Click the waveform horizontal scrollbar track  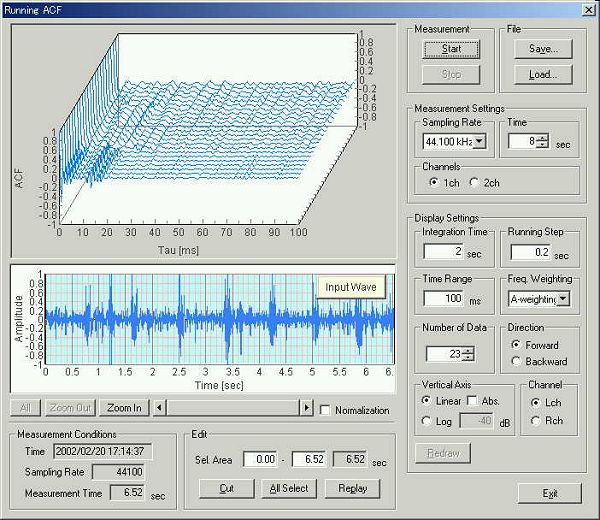[233, 408]
